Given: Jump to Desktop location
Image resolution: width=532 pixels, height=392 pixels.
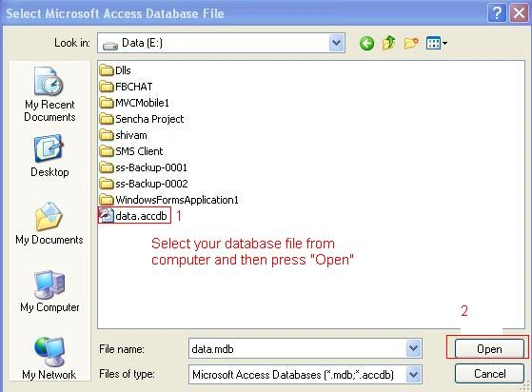Looking at the screenshot, I should click(x=49, y=156).
